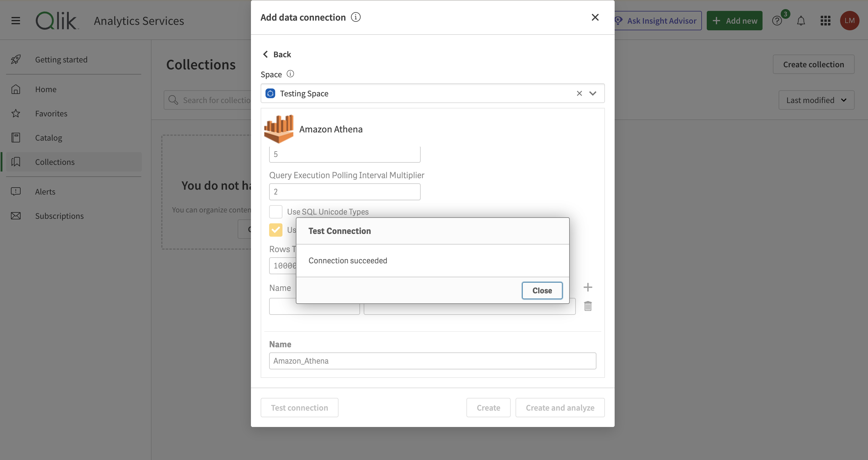Screen dimensions: 868x460
Task: Open the hamburger navigation menu
Action: point(15,21)
